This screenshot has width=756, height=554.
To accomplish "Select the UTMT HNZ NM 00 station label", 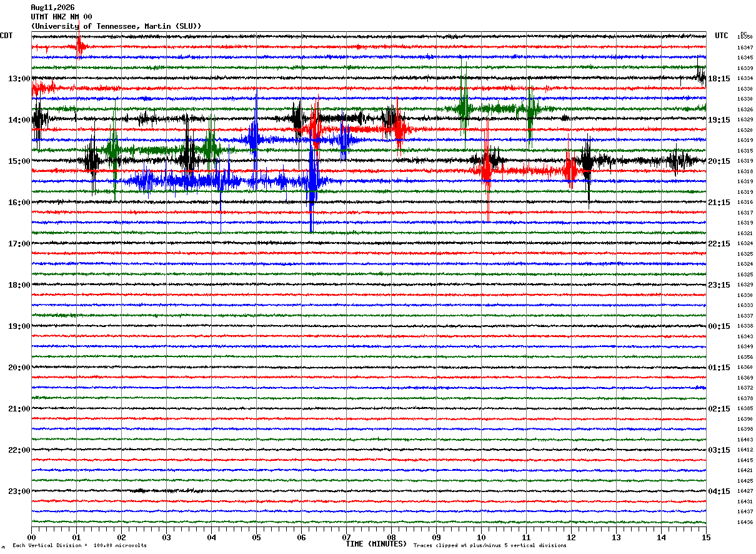I will pos(61,17).
